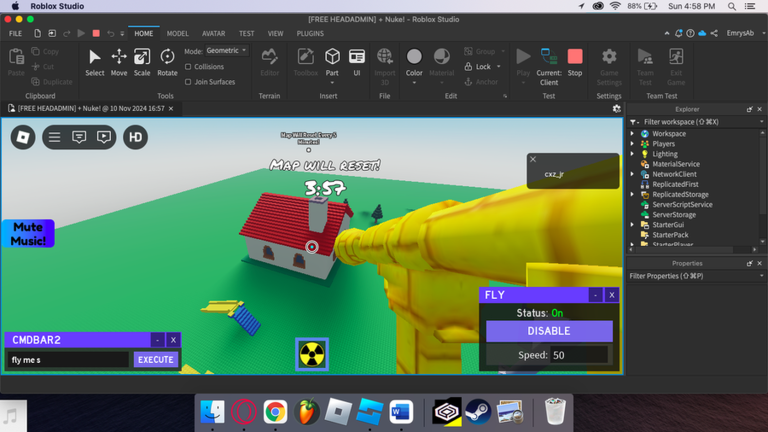768x432 pixels.
Task: Click the new file icon in quick access bar
Action: (x=38, y=33)
